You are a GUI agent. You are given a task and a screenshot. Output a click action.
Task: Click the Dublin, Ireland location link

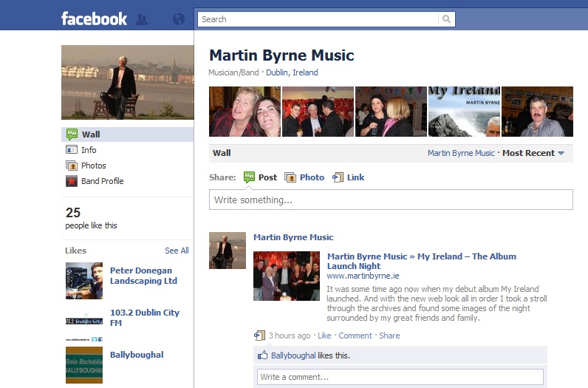click(x=292, y=72)
